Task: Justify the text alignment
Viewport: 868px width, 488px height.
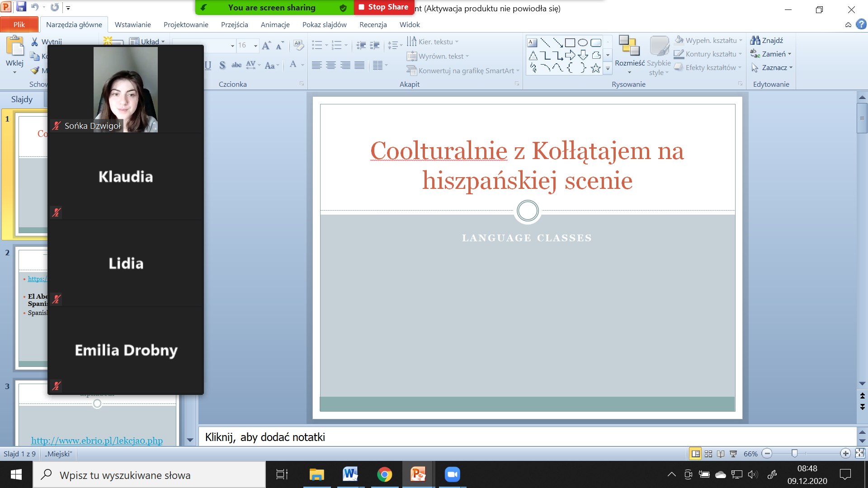Action: [x=359, y=65]
